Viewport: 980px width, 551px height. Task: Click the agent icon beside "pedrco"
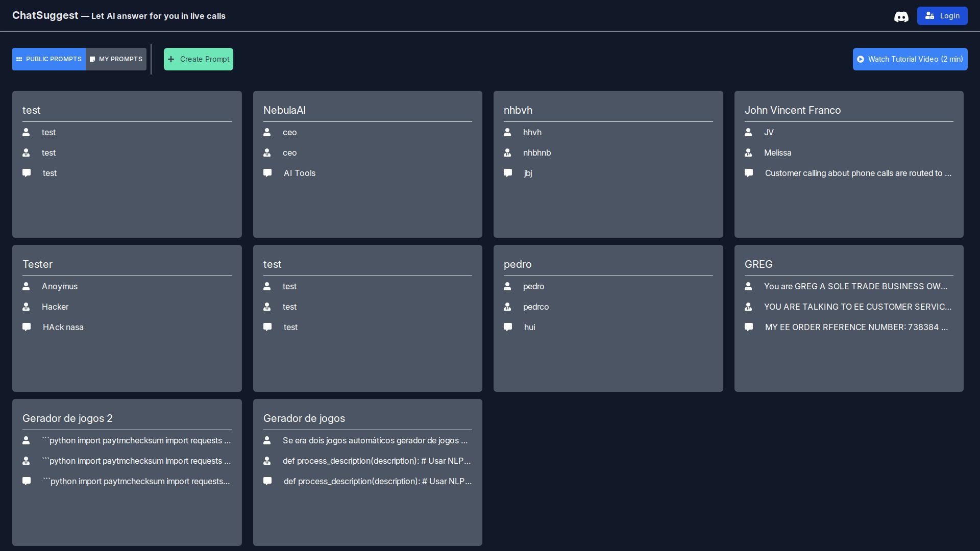click(507, 307)
